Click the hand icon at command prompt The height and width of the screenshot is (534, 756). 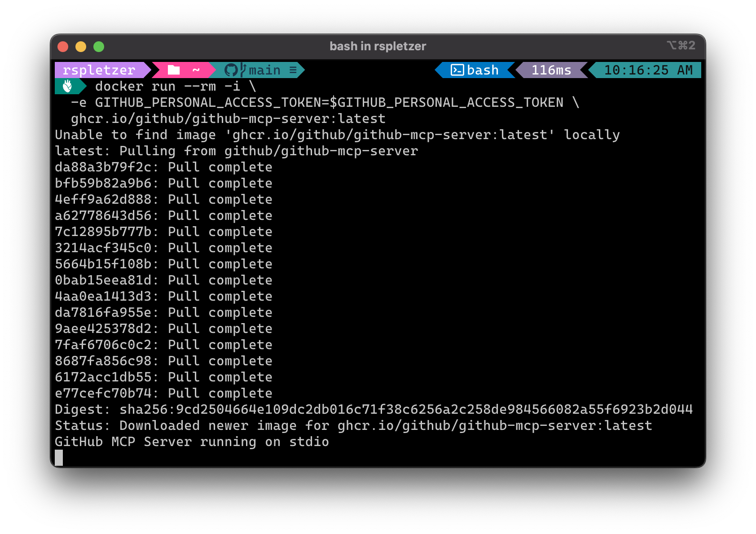tap(67, 86)
